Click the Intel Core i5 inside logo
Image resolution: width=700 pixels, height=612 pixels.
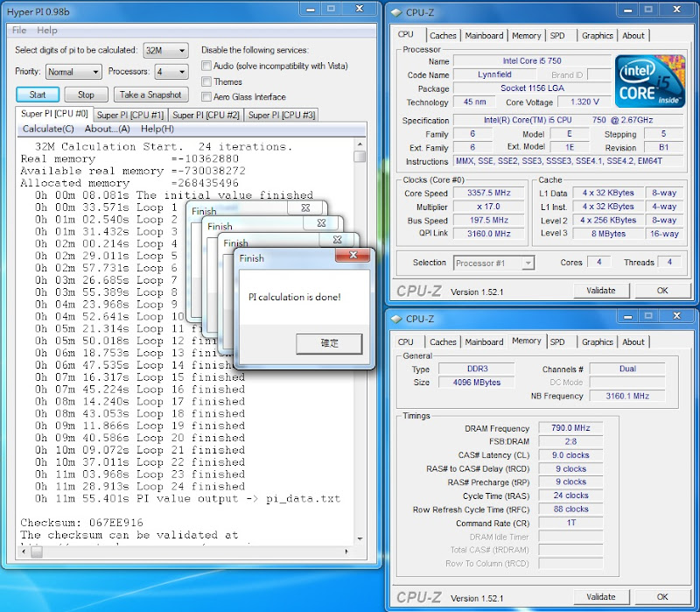tap(649, 81)
